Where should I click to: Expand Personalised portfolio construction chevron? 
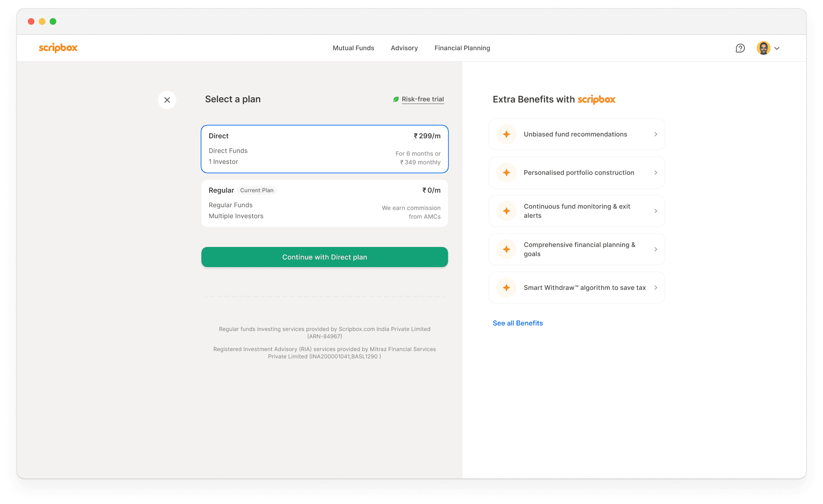click(656, 173)
